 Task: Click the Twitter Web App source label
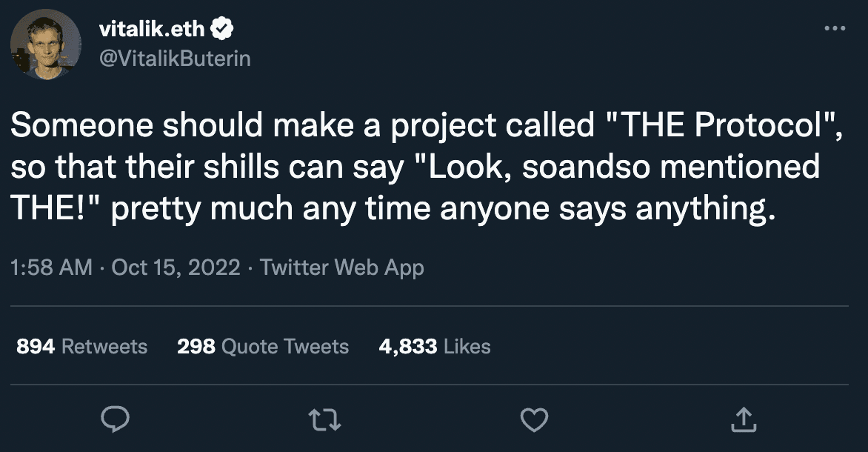(x=341, y=267)
